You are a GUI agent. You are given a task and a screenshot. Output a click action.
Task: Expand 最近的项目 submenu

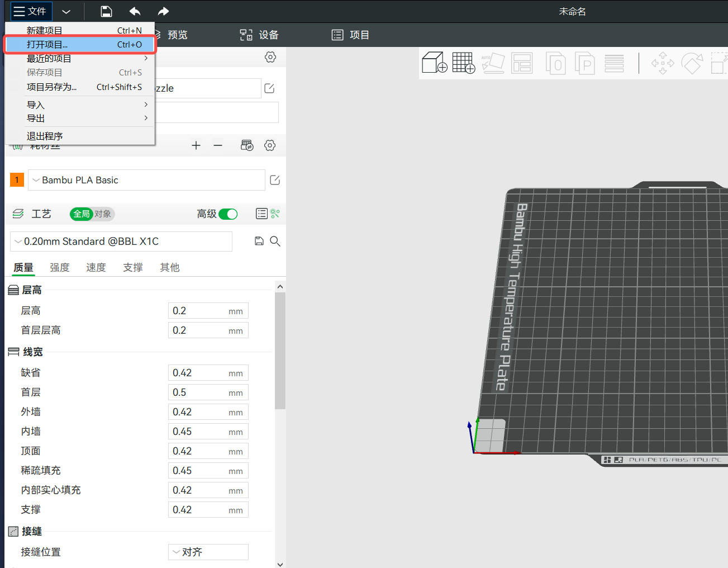[x=80, y=59]
